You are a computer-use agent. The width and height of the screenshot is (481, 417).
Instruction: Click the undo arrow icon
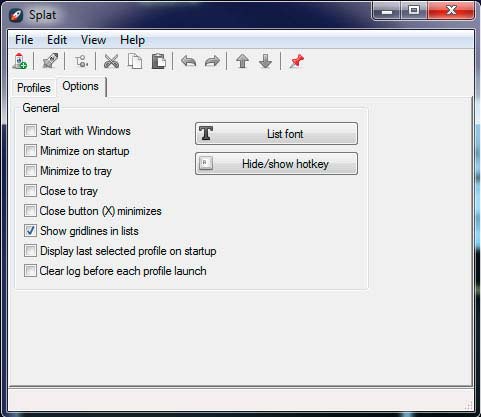189,61
